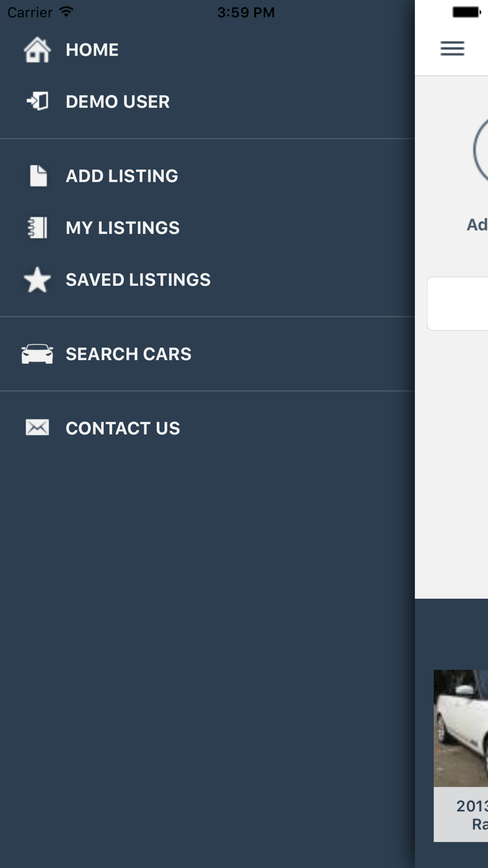Open the CONTACT US page

(x=207, y=428)
